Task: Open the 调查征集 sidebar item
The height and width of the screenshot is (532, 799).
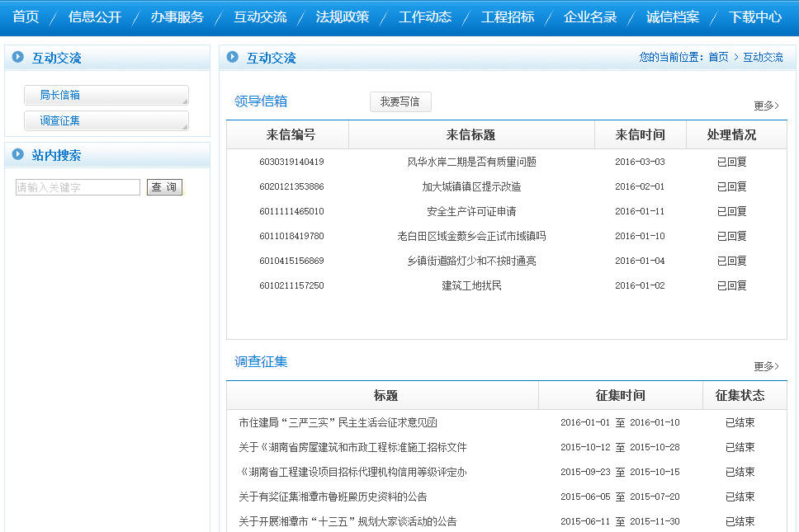Action: pos(106,120)
